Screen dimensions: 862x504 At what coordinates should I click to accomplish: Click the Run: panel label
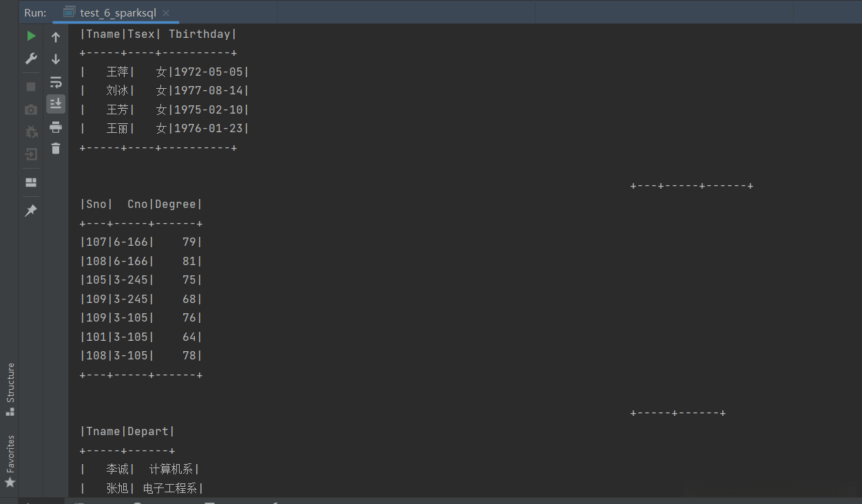35,12
